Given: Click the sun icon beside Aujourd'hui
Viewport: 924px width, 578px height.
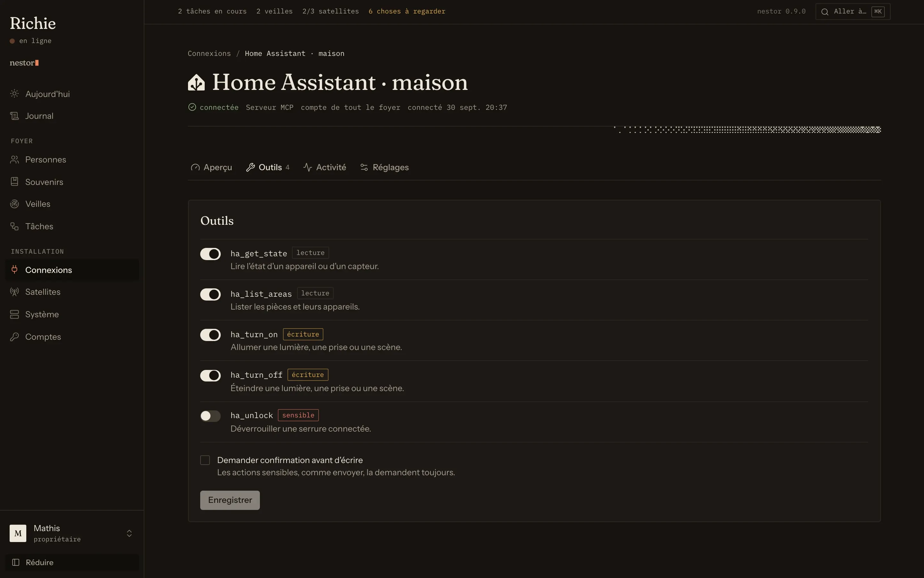Looking at the screenshot, I should click(x=14, y=94).
